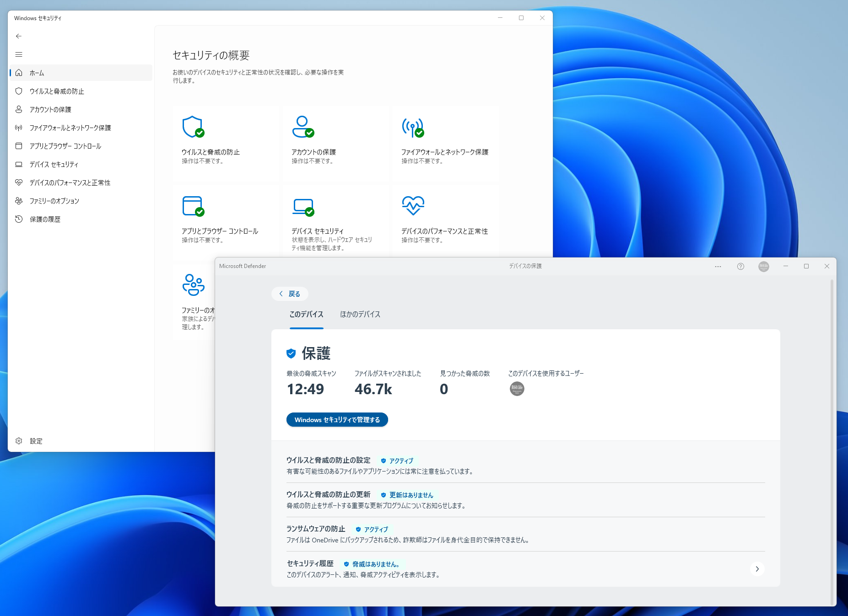Open the Defender more options ellipsis menu
Screen dimensions: 848x616
coord(718,266)
